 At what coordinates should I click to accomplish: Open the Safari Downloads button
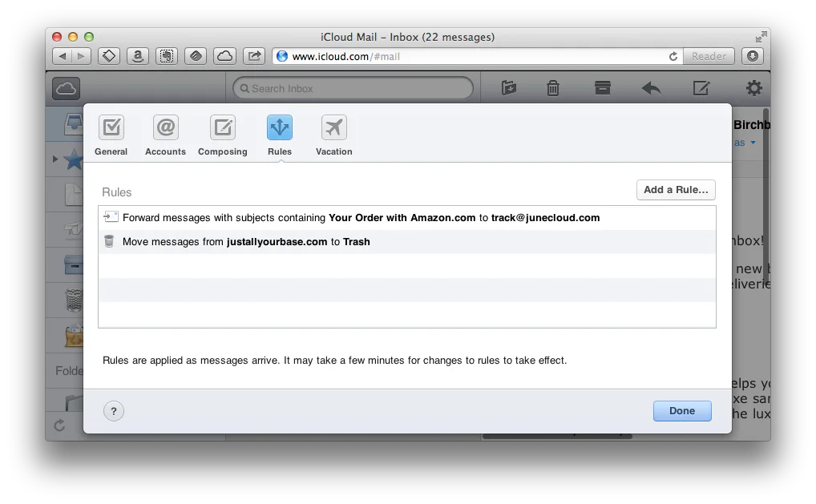tap(753, 56)
